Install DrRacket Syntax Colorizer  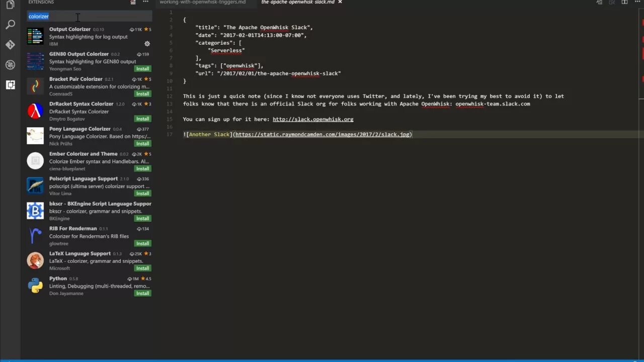(142, 119)
